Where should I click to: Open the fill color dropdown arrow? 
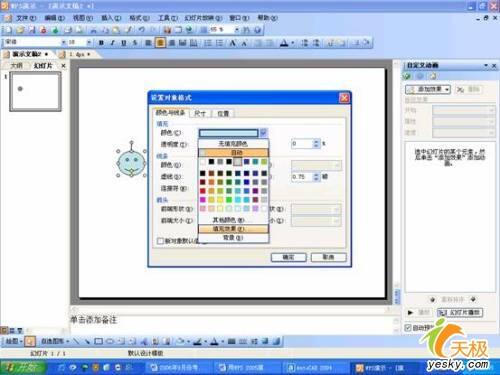tap(263, 133)
